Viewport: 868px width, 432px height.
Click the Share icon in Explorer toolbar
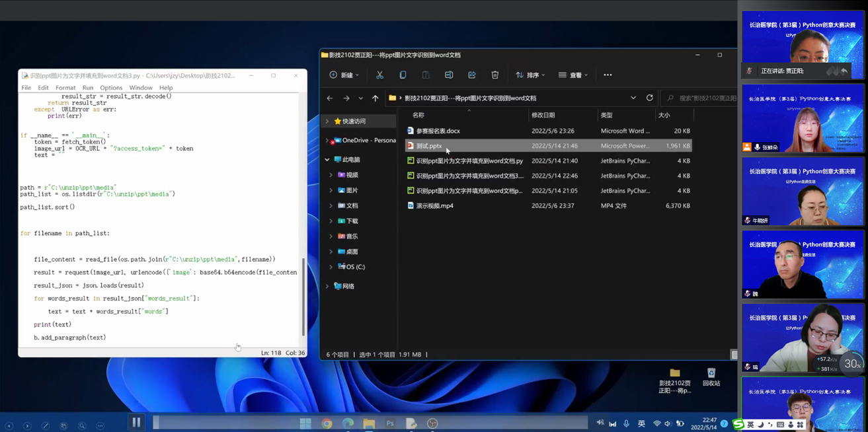click(472, 75)
